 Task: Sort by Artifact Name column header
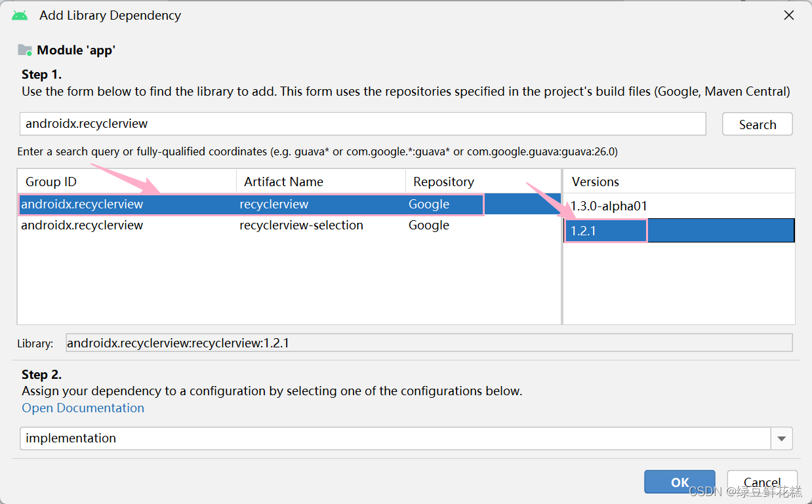click(321, 182)
